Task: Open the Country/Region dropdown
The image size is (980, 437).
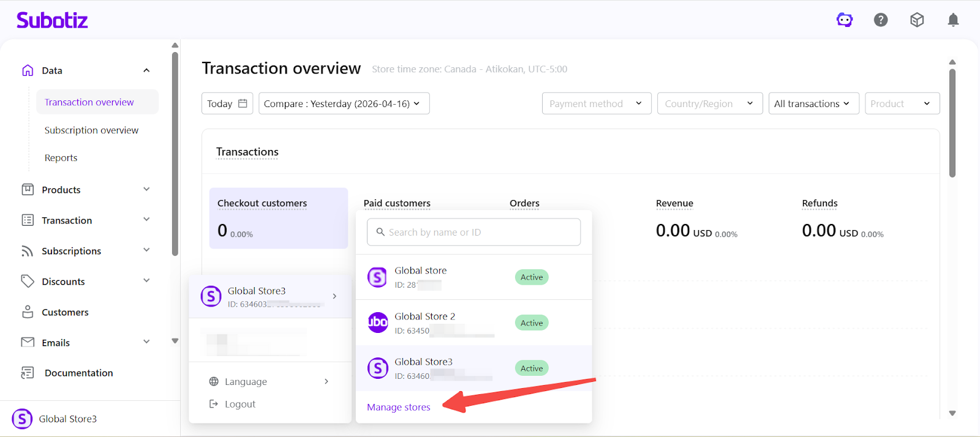Action: (709, 103)
